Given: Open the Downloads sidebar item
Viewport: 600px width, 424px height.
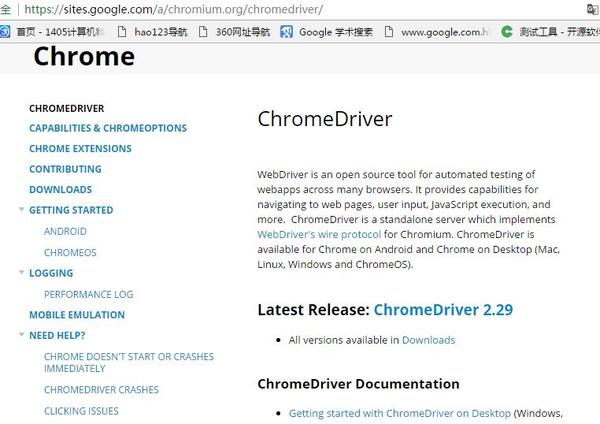Looking at the screenshot, I should pos(60,189).
